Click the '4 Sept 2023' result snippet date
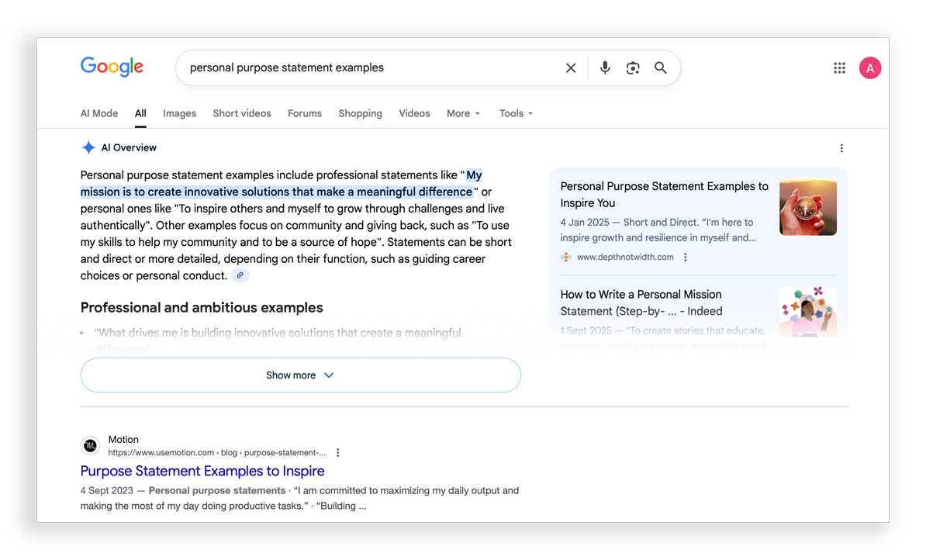The height and width of the screenshot is (560, 926). point(107,490)
